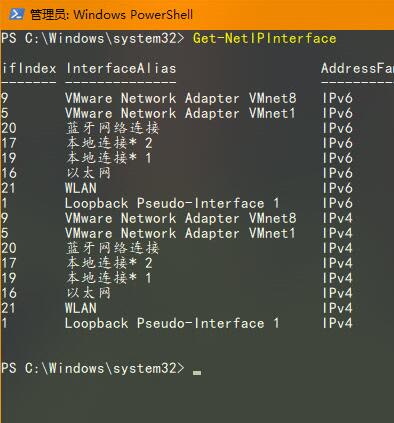Click the bottom PS C:\Windows\system32> prompt
Viewport: 394px width, 423px height.
pos(92,368)
